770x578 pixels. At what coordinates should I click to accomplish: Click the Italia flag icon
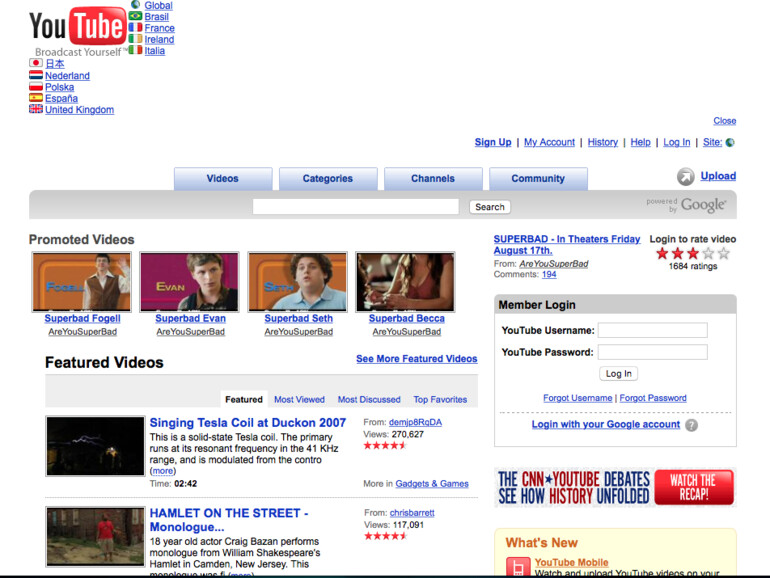tap(136, 50)
